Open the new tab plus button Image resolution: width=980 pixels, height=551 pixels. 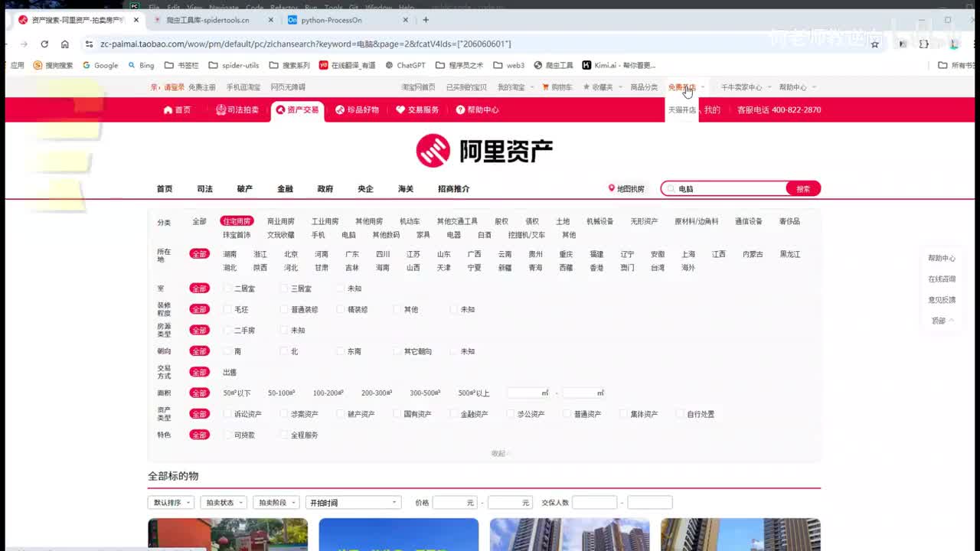pyautogui.click(x=426, y=20)
